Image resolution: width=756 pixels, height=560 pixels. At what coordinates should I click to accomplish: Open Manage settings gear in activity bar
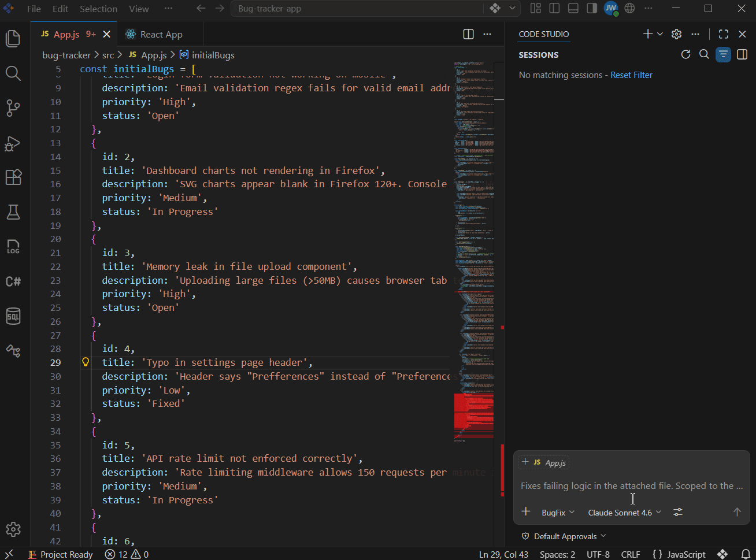pyautogui.click(x=13, y=529)
